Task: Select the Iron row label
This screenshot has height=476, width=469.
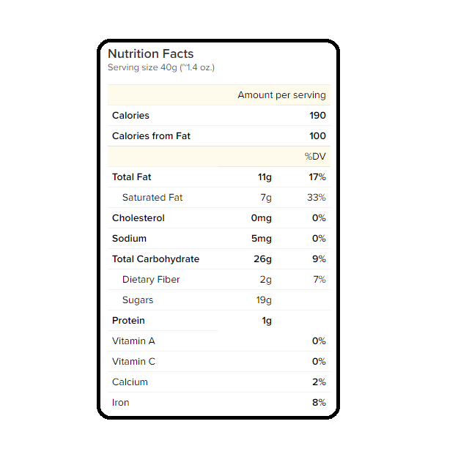Action: click(x=121, y=403)
